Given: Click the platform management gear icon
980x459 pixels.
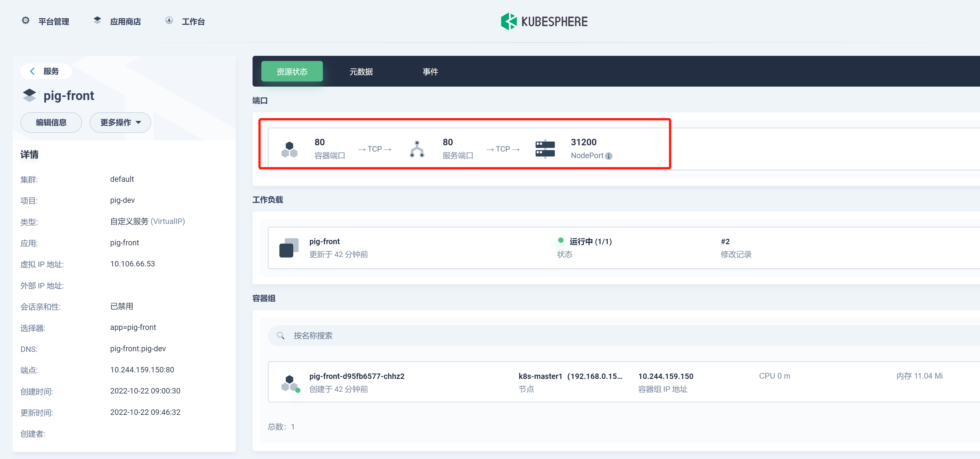Looking at the screenshot, I should point(26,21).
